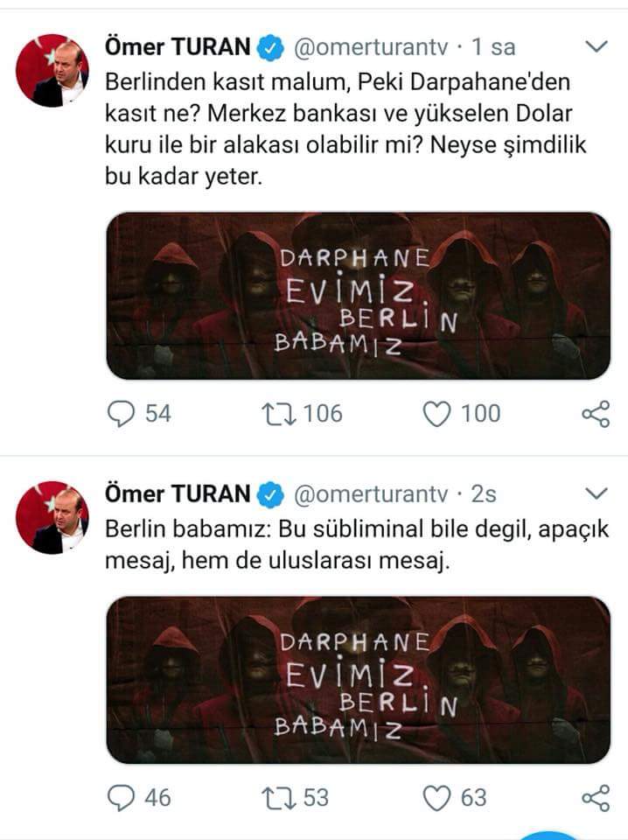View the second tweet's Berlin Babamız image
Viewport: 628px width, 840px height.
coord(358,680)
